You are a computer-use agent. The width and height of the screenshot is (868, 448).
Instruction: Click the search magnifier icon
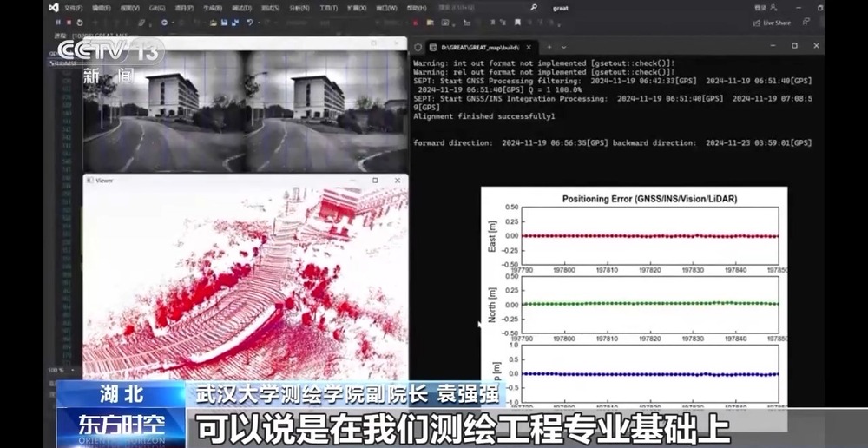pos(534,8)
